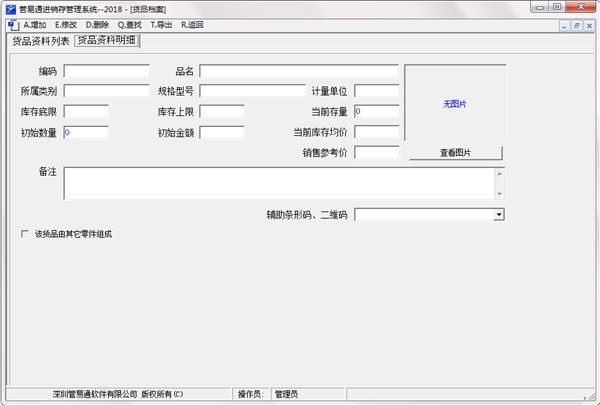Image resolution: width=600 pixels, height=405 pixels.
Task: Click the 无图片 image placeholder
Action: 455,103
